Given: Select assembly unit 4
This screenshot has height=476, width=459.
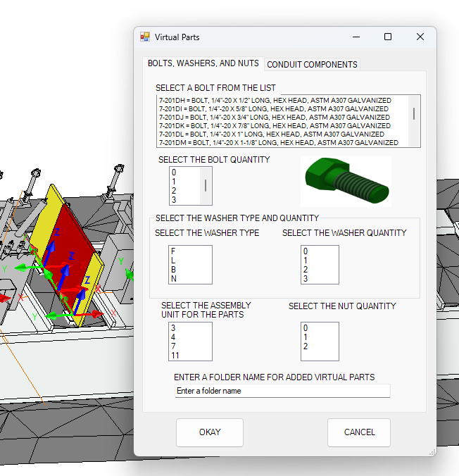Looking at the screenshot, I should tap(190, 337).
